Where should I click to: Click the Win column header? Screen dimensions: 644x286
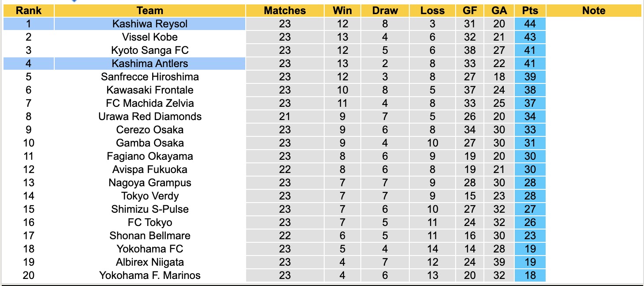[342, 11]
